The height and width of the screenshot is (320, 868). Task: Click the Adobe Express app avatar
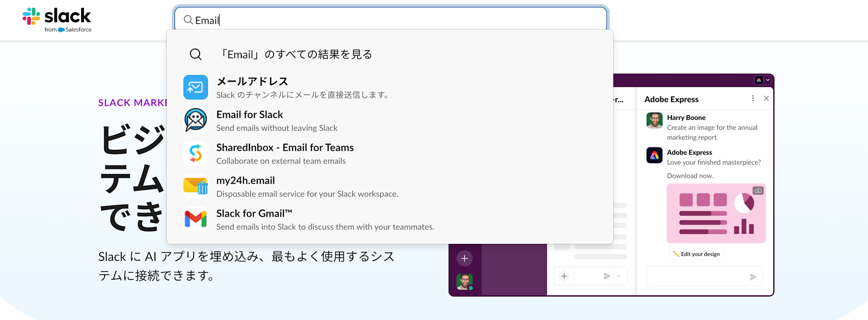[654, 155]
